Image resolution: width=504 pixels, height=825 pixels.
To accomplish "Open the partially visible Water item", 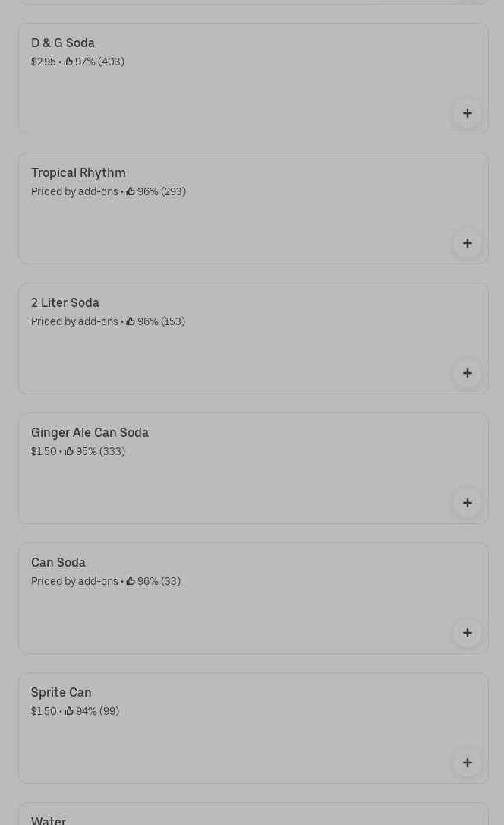I will pos(49,819).
